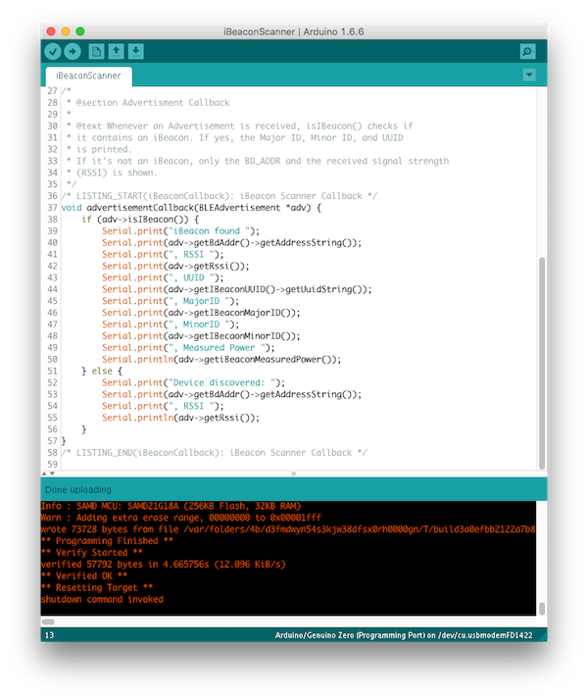Screen dimensions: 588x700
Task: Click console line 'shutdown command invoked'
Action: click(x=102, y=599)
